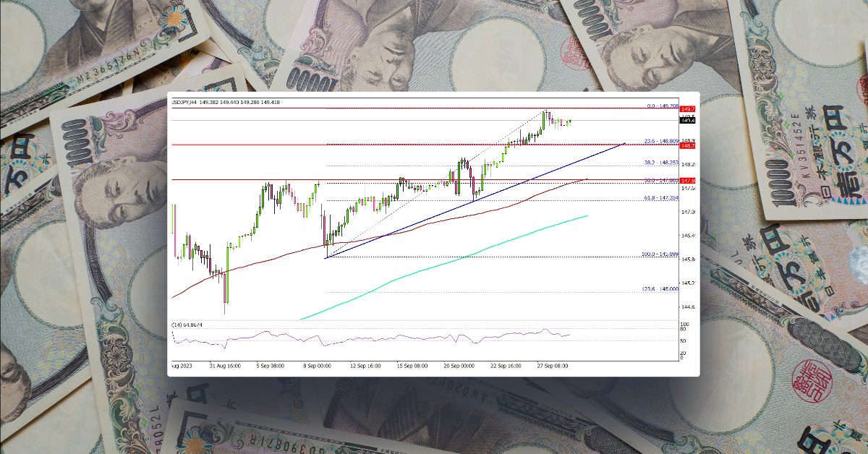Select the 31 Aug 16:00 date label
This screenshot has height=454, width=868.
(225, 366)
